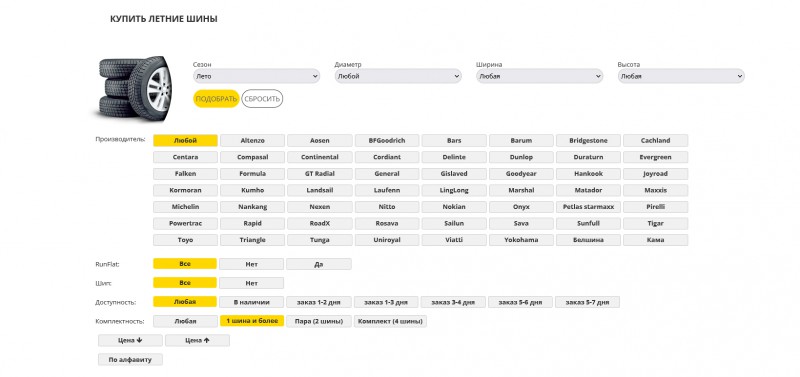Select the Cordiant brand
Viewport: 800px width, 377px height.
pos(387,157)
